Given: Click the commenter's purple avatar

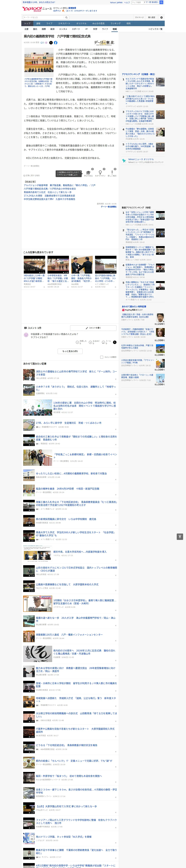Looking at the screenshot, I should point(26,335).
